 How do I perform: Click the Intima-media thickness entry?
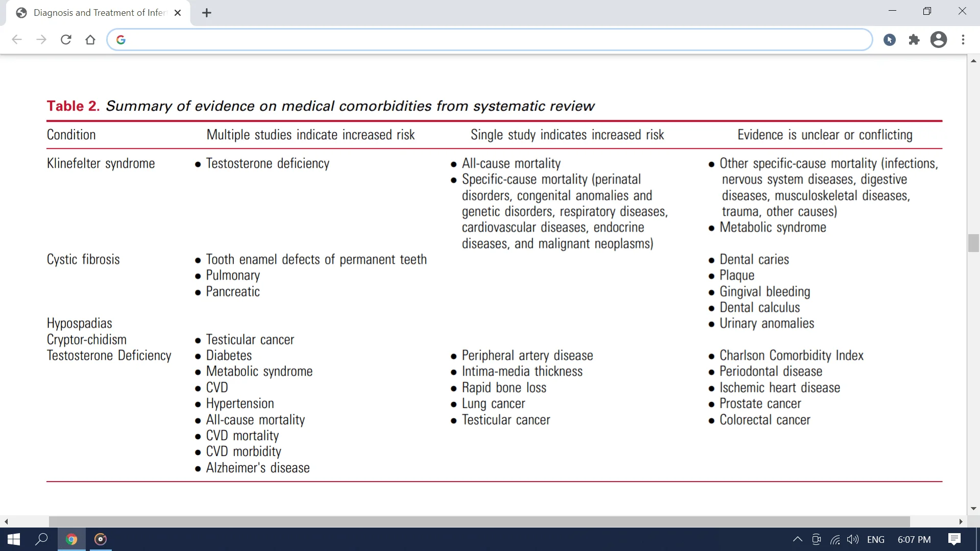pyautogui.click(x=522, y=371)
